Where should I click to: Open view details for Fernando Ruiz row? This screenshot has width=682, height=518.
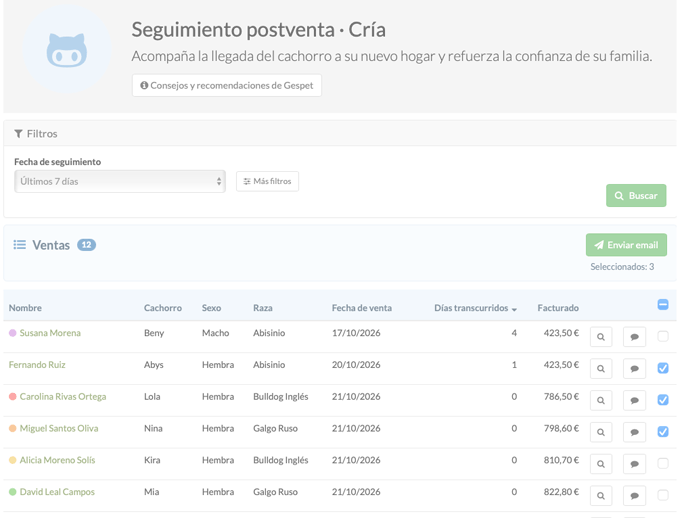pos(601,368)
